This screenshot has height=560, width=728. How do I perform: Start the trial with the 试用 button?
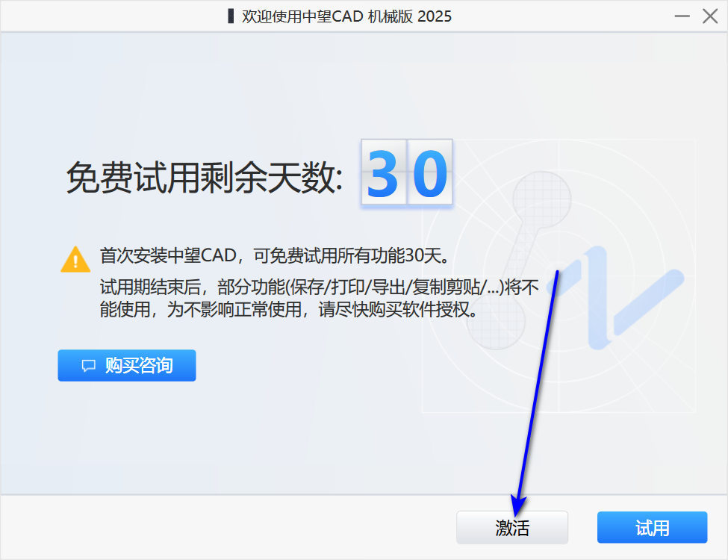652,527
